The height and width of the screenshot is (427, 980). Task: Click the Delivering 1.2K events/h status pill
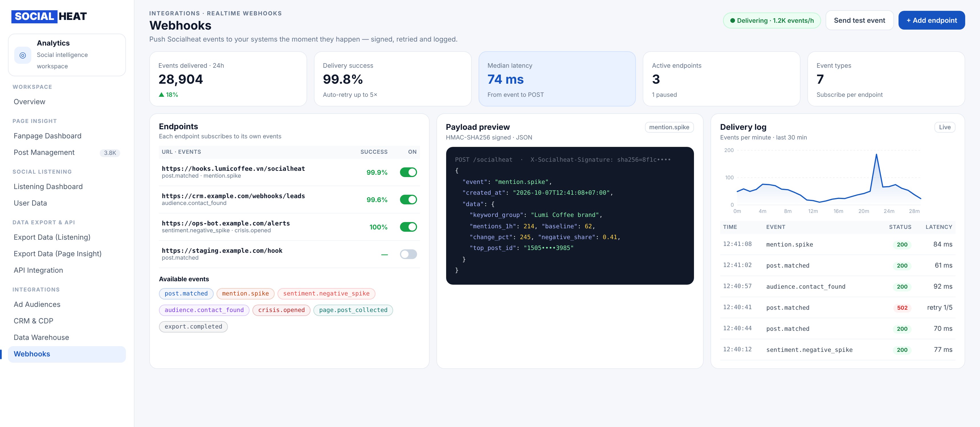point(771,20)
